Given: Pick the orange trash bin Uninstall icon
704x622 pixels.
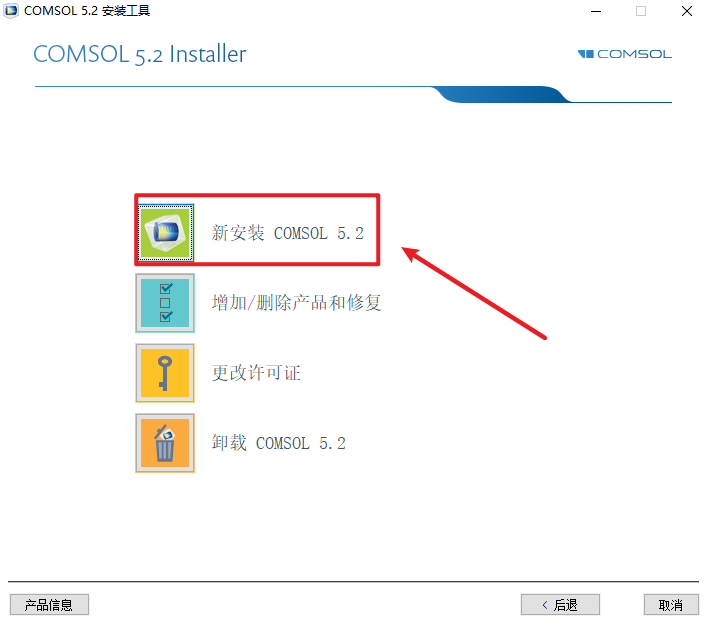Looking at the screenshot, I should 165,443.
